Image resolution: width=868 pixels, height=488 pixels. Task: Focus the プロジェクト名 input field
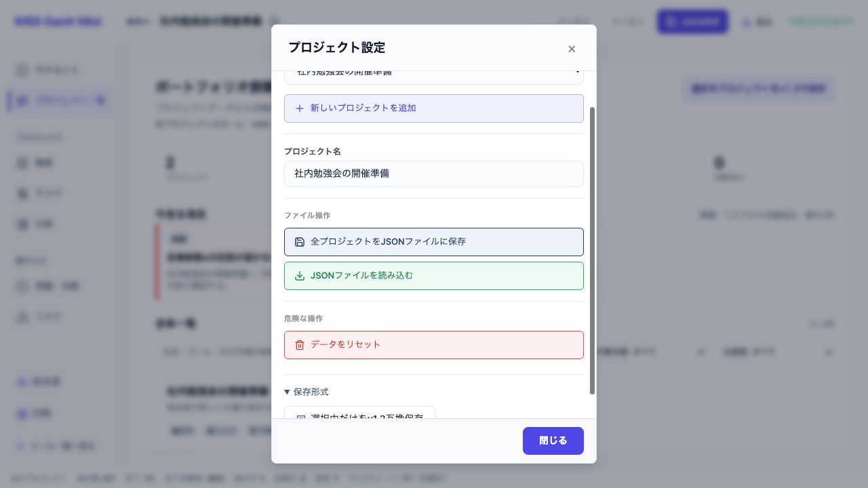pyautogui.click(x=434, y=174)
